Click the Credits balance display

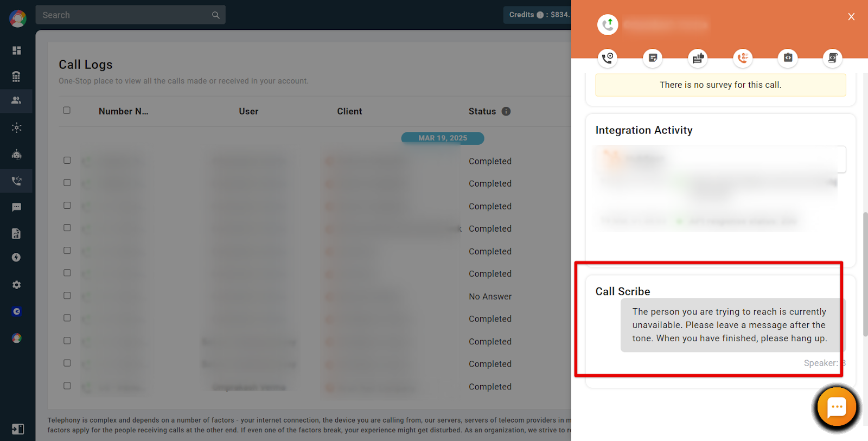pyautogui.click(x=539, y=15)
